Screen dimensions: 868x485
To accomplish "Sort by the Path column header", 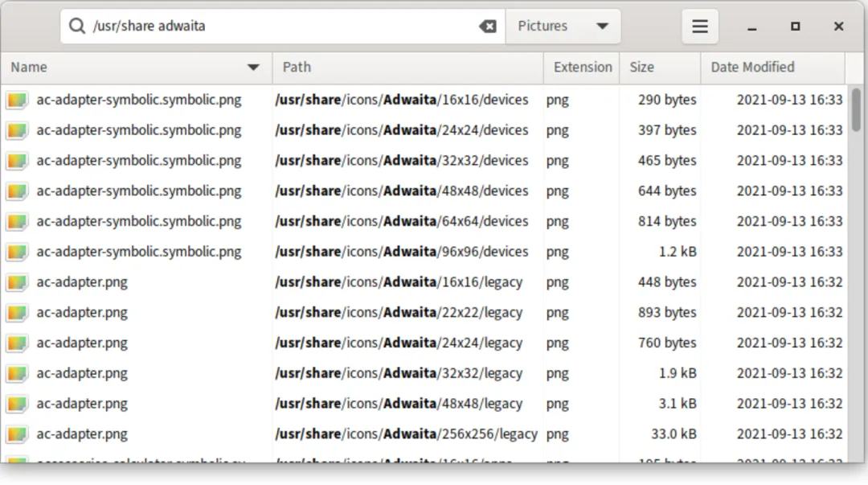I will [x=407, y=68].
